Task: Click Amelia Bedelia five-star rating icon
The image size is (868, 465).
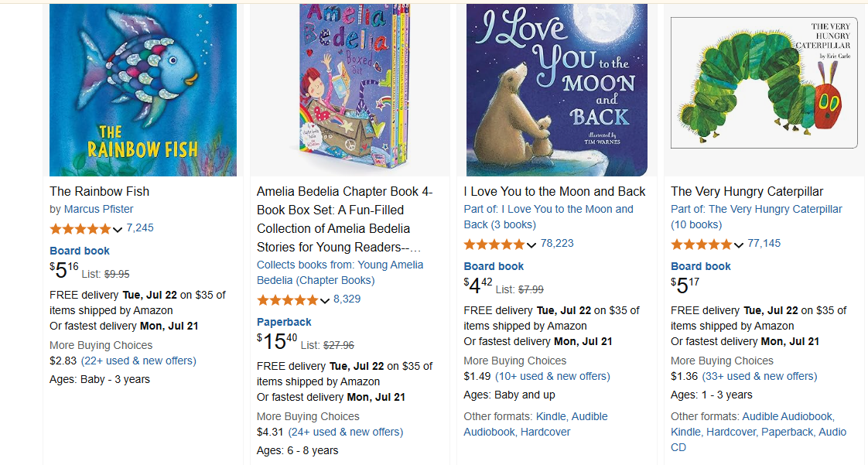Action: coord(288,299)
